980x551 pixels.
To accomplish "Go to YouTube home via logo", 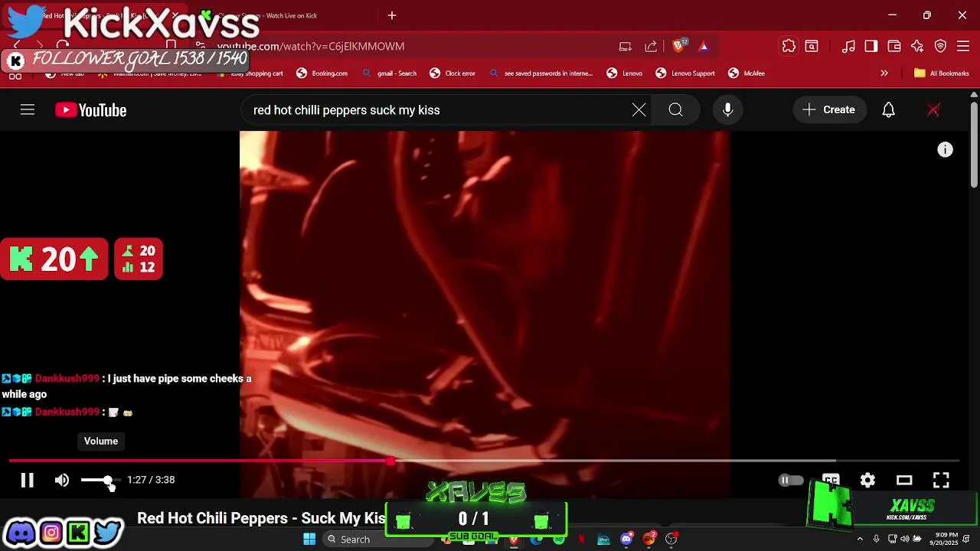I will coord(90,110).
